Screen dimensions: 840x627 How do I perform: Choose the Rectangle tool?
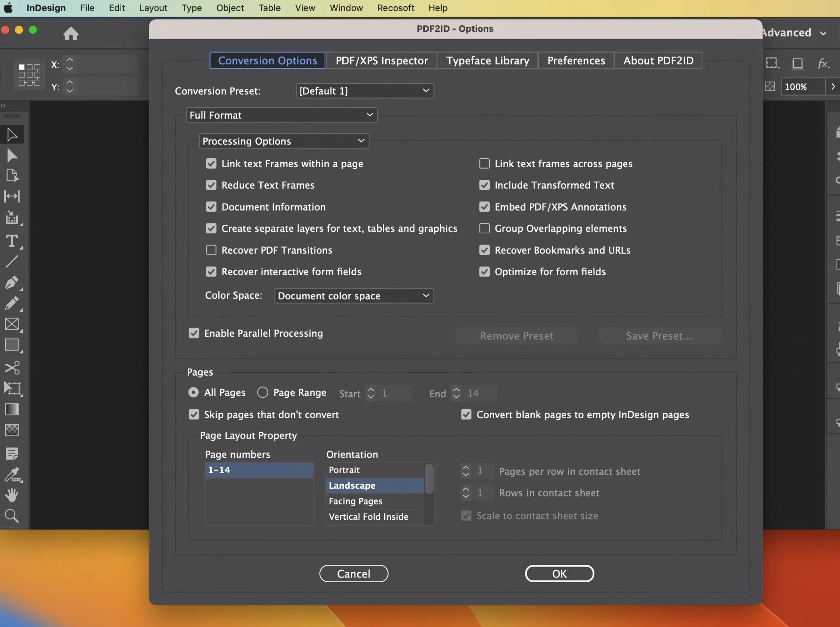click(13, 345)
